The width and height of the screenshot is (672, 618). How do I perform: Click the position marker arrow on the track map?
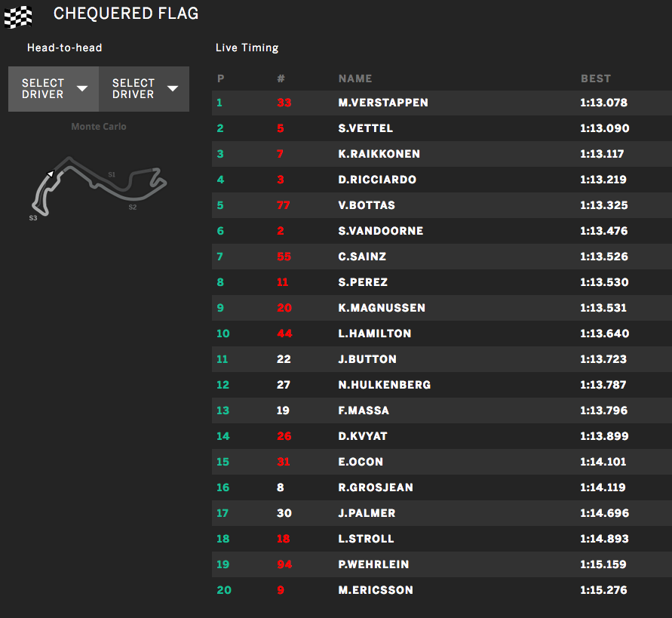[x=51, y=174]
